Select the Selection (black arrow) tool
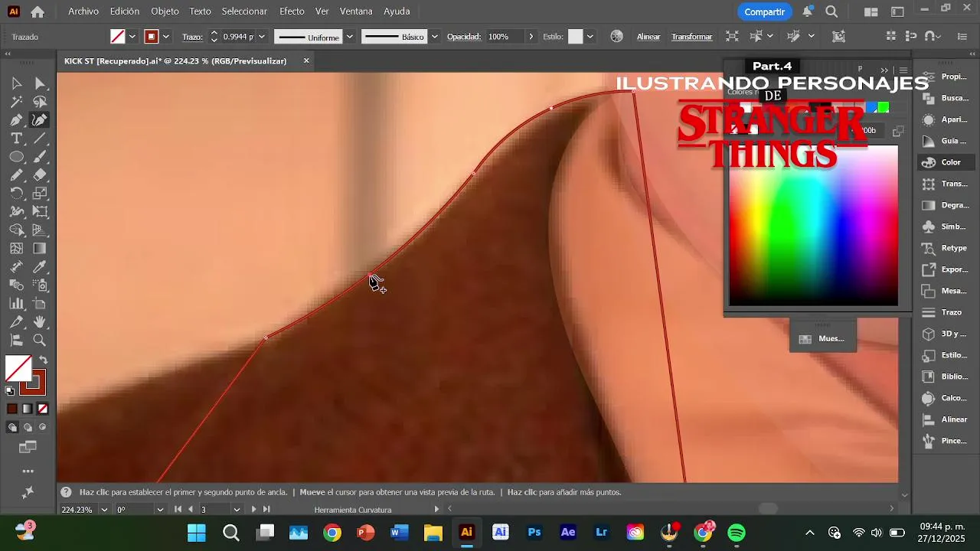Viewport: 980px width, 551px height. pos(16,83)
